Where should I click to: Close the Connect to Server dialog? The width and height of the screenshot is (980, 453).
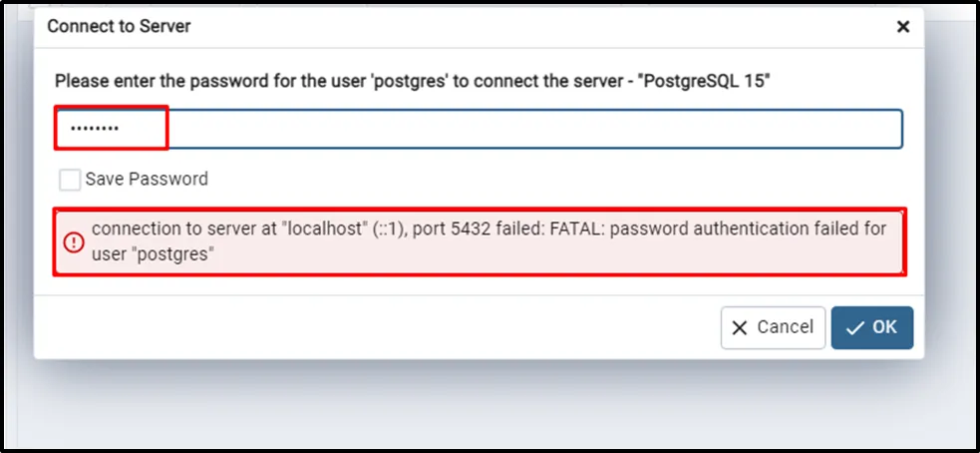902,27
